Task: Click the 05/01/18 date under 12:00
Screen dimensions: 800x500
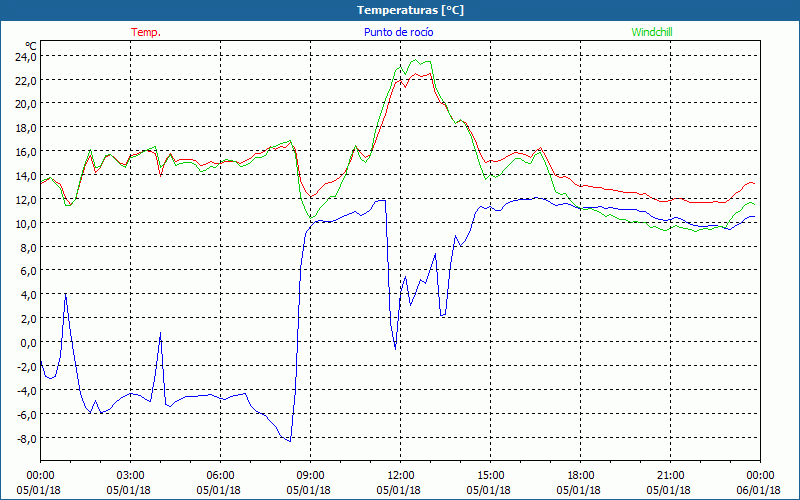Action: [398, 490]
